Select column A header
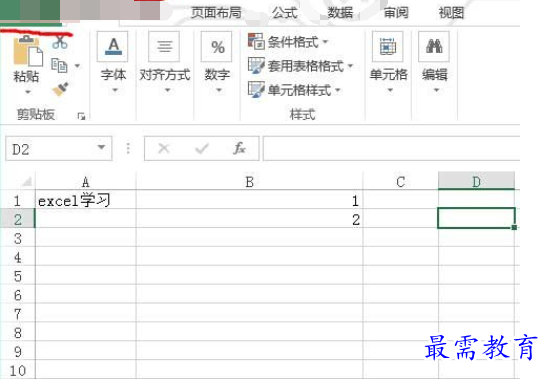The width and height of the screenshot is (546, 379). coord(86,182)
